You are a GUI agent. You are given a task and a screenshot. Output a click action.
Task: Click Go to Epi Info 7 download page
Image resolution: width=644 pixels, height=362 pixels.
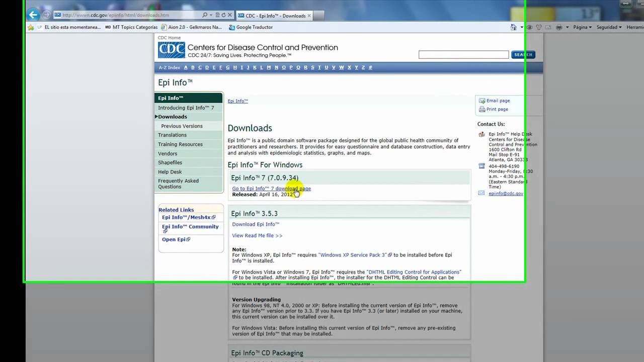click(x=271, y=189)
